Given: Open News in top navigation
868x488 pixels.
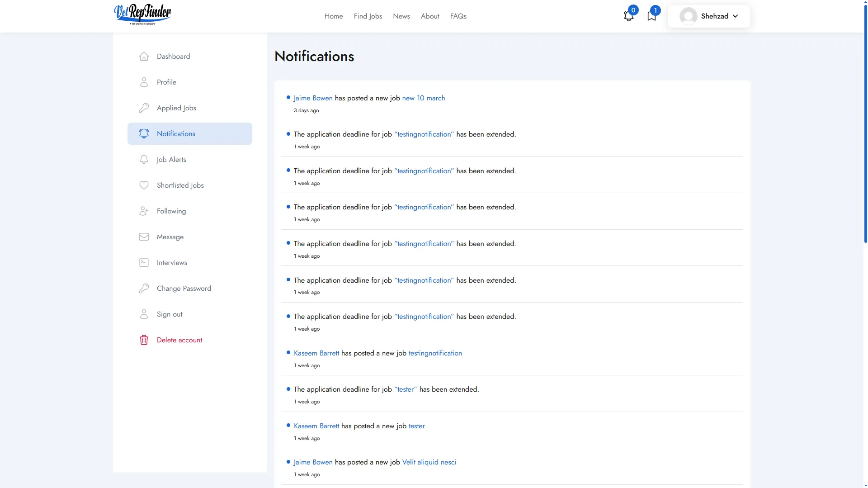Looking at the screenshot, I should coord(401,16).
